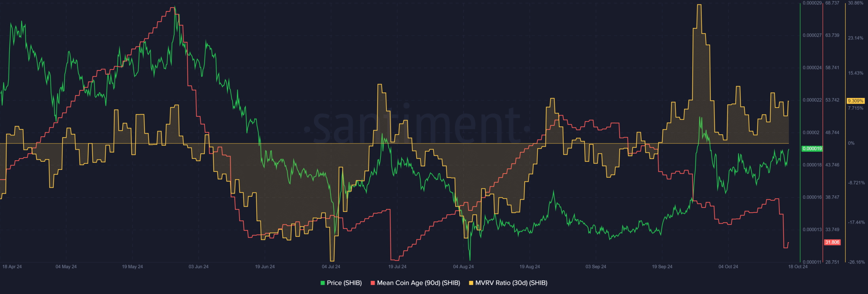Toggle the Price (SHIB) legend label

[x=344, y=283]
